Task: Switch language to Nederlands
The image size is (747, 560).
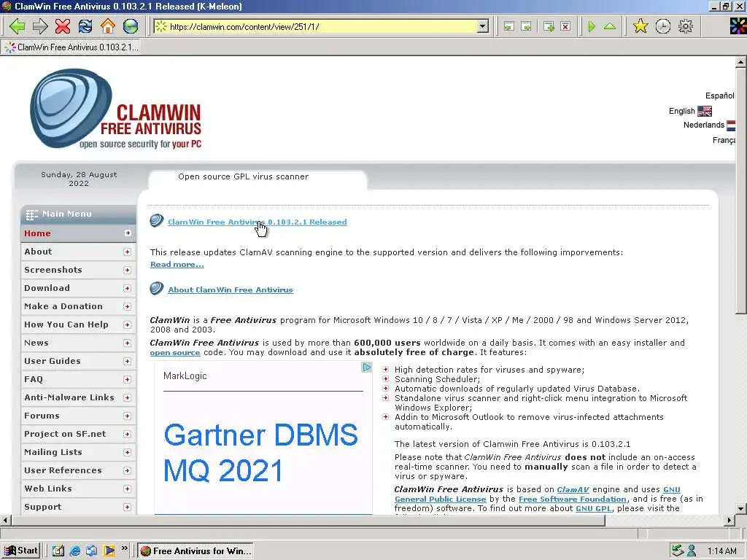Action: click(704, 125)
